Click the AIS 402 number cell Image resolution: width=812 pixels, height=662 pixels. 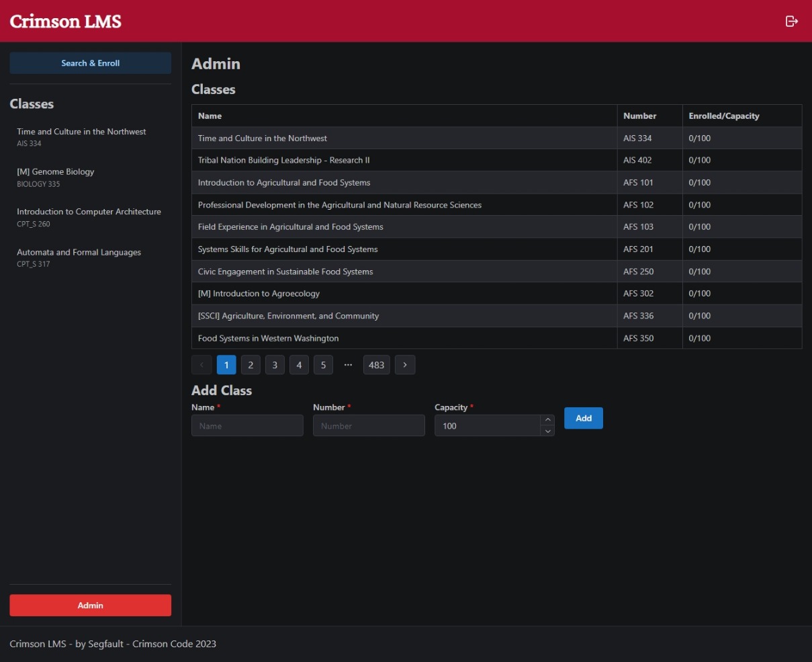649,161
